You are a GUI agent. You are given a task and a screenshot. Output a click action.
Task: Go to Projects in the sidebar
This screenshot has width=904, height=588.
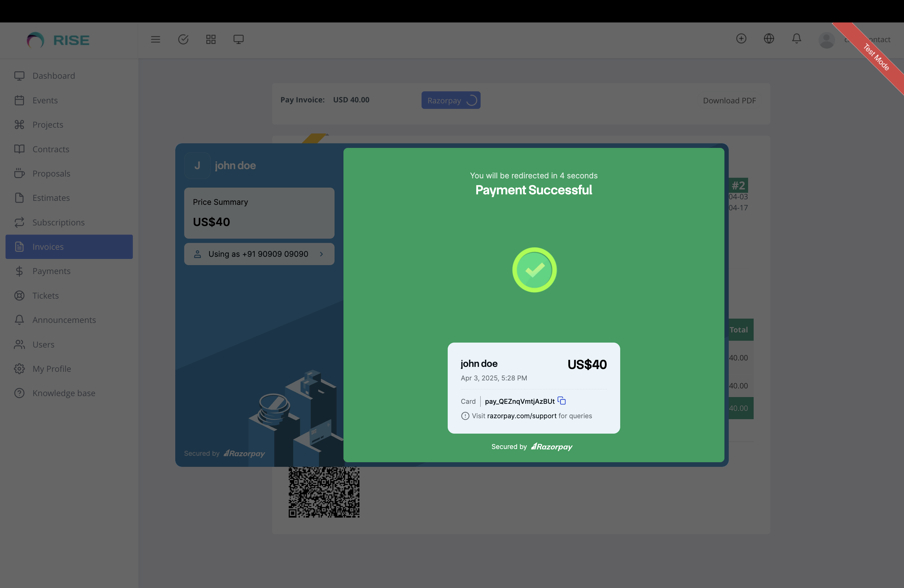point(69,125)
